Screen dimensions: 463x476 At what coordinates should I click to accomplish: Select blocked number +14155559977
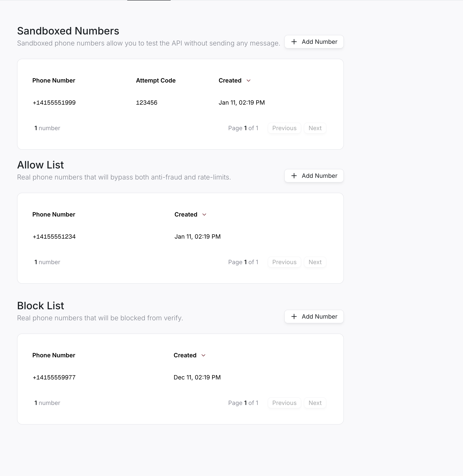tap(54, 377)
